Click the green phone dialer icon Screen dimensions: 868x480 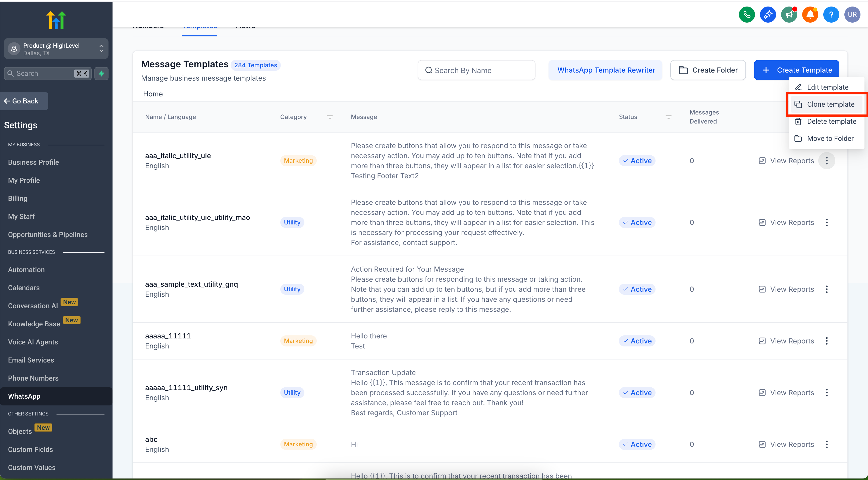coord(747,15)
